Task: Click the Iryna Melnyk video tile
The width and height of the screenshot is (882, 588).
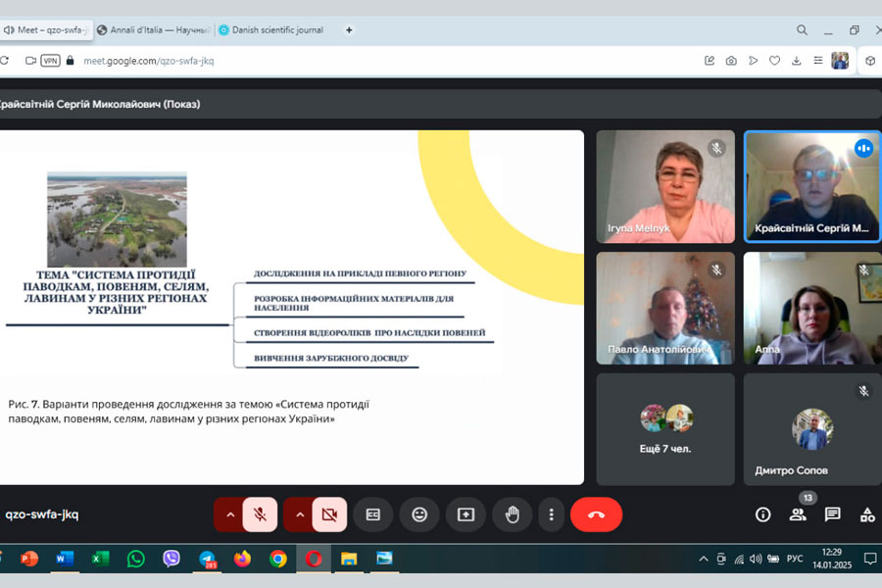Action: tap(665, 186)
